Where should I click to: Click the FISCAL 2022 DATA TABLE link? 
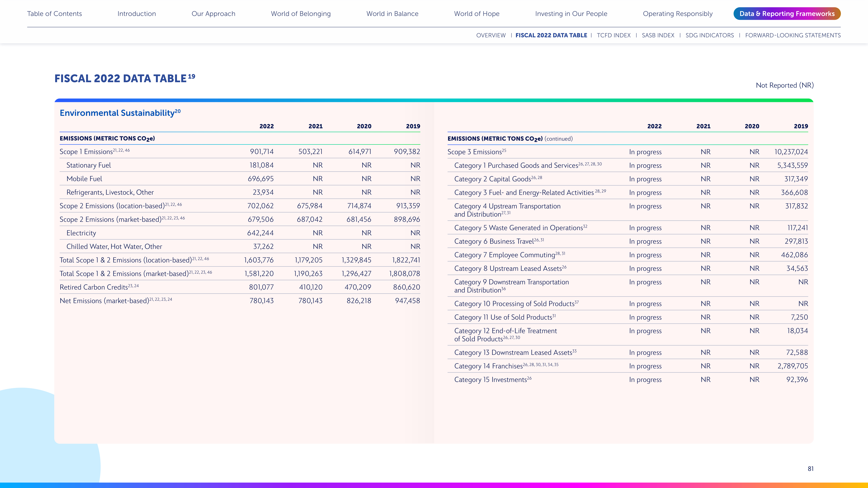coord(551,35)
